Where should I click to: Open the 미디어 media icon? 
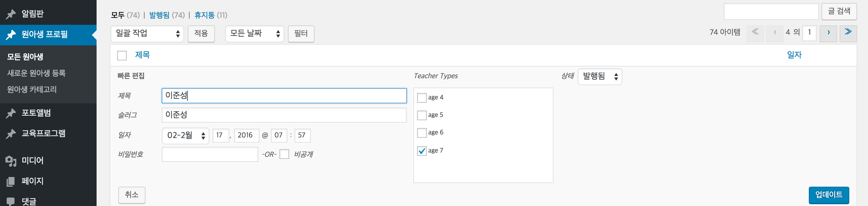pyautogui.click(x=11, y=161)
